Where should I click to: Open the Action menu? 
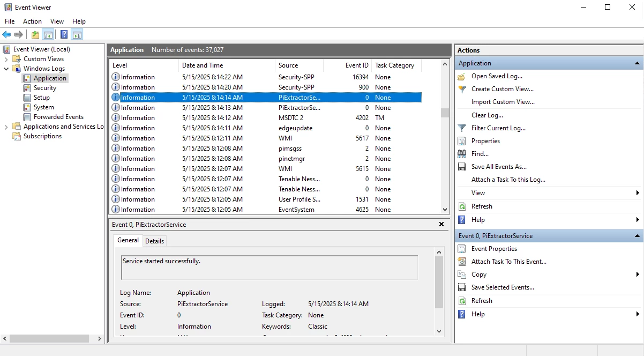[x=32, y=21]
